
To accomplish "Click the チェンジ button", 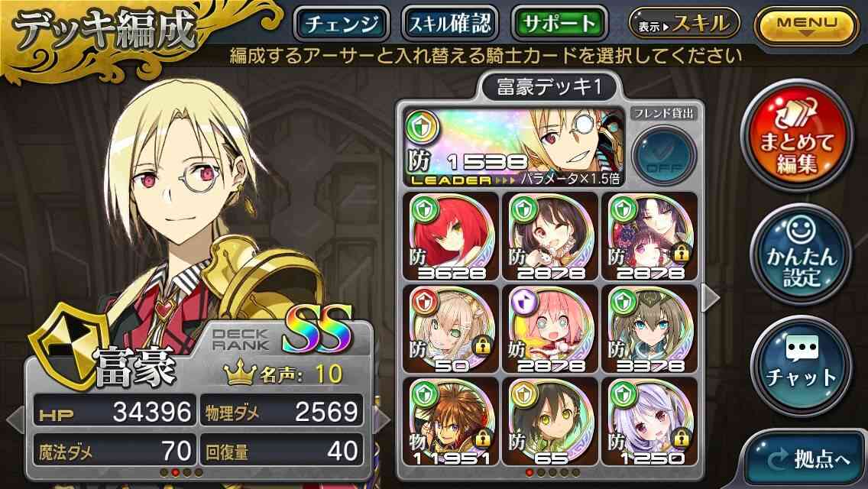I will coord(342,24).
